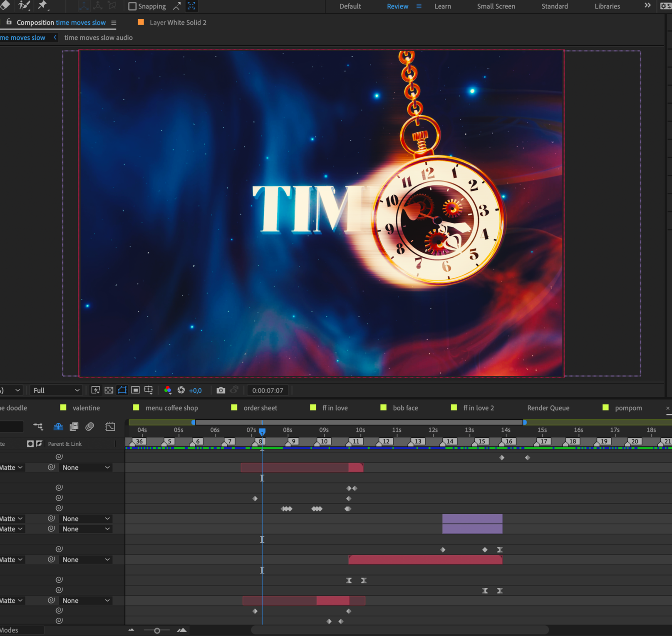
Task: Click the Reset Exposure icon
Action: pyautogui.click(x=181, y=390)
